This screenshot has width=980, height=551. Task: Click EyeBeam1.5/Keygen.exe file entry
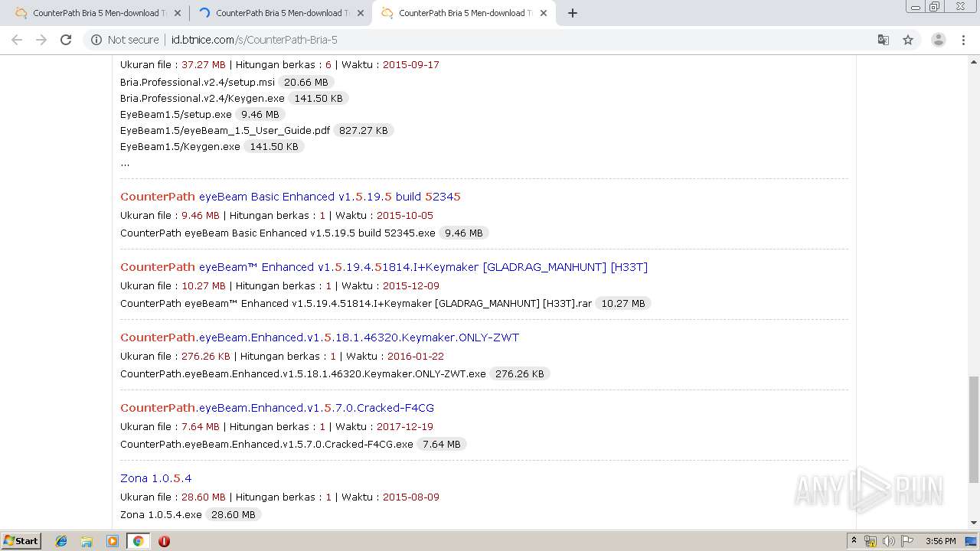point(180,146)
